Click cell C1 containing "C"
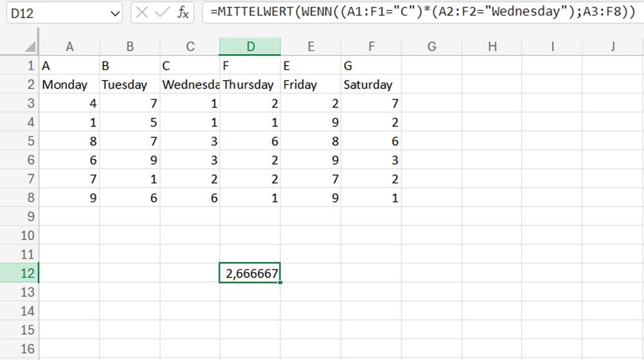 190,65
